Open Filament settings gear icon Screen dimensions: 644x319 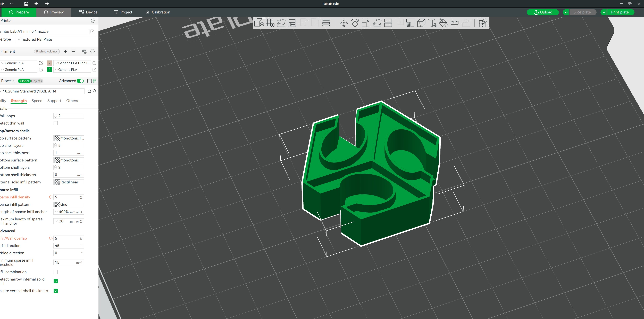coord(93,51)
